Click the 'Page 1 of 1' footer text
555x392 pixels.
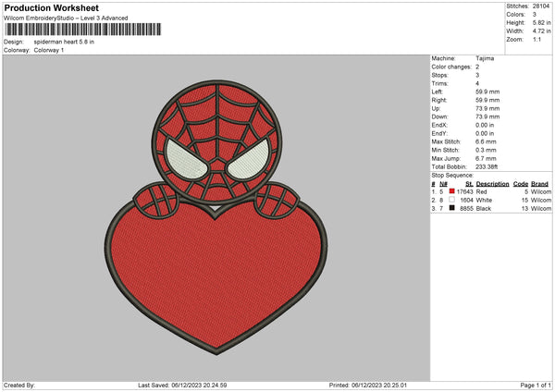pyautogui.click(x=536, y=386)
